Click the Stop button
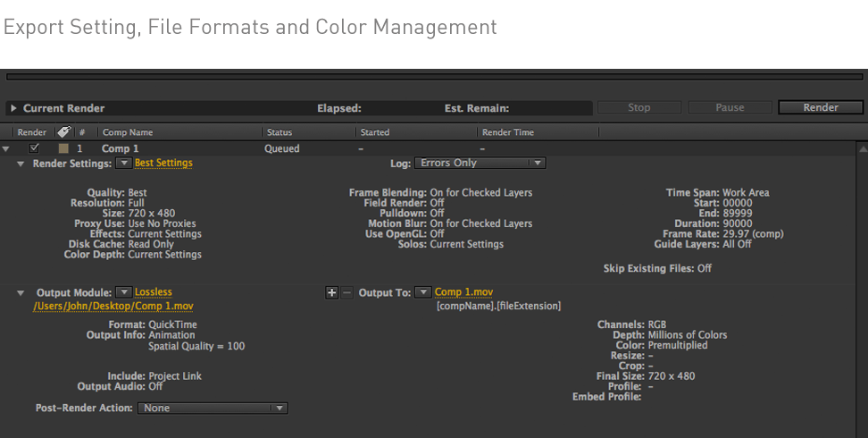The height and width of the screenshot is (438, 868). 638,107
